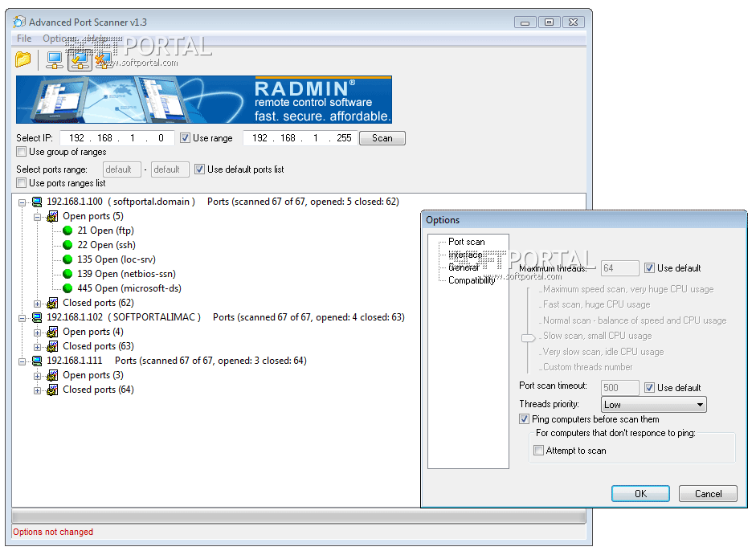The image size is (756, 555).
Task: Click the Radmin remote control software banner
Action: (x=204, y=100)
